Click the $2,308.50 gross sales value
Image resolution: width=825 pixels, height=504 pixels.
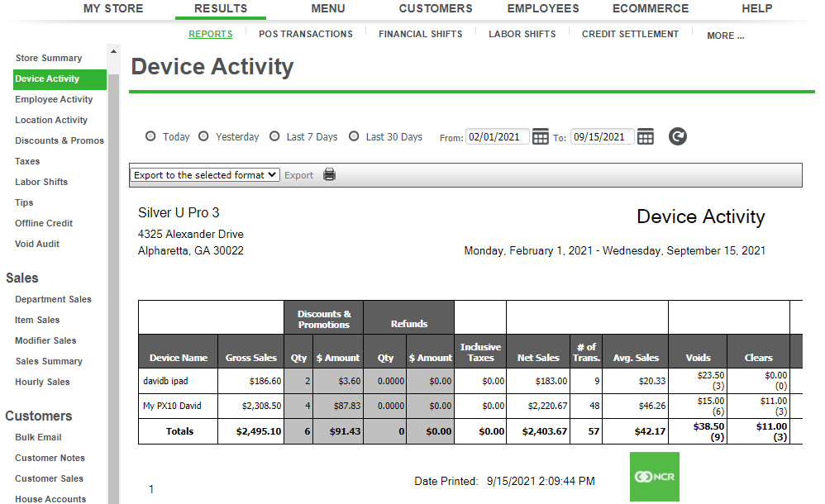tap(261, 406)
